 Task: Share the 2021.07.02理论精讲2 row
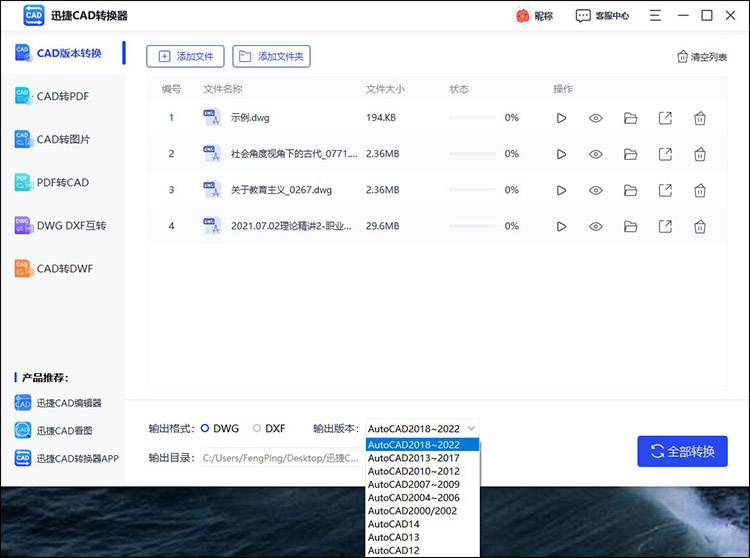point(665,227)
